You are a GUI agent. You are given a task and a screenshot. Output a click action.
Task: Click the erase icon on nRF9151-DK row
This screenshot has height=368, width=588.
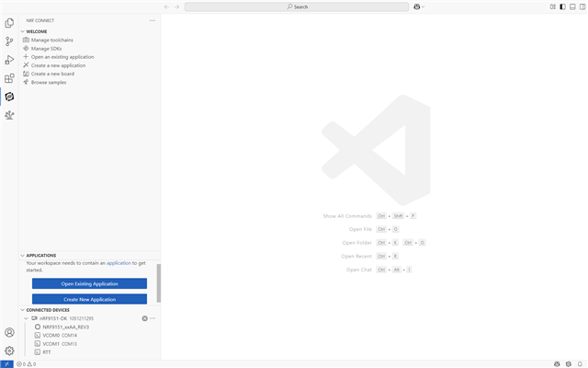pos(145,318)
